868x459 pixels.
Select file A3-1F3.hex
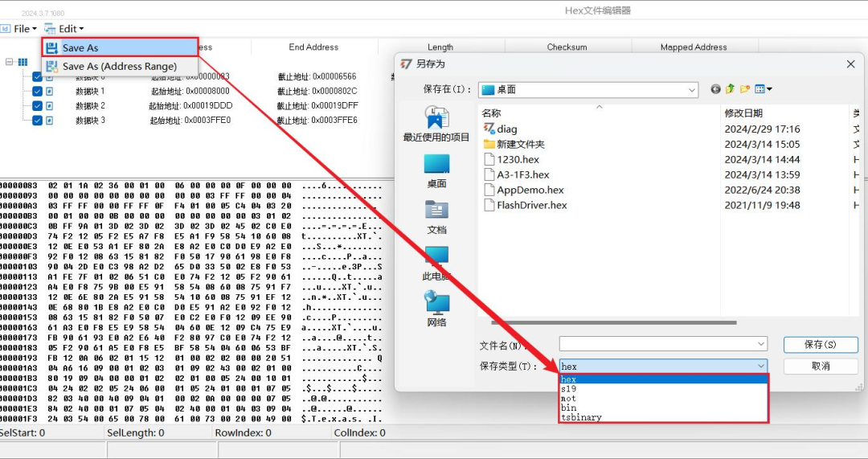pyautogui.click(x=517, y=174)
